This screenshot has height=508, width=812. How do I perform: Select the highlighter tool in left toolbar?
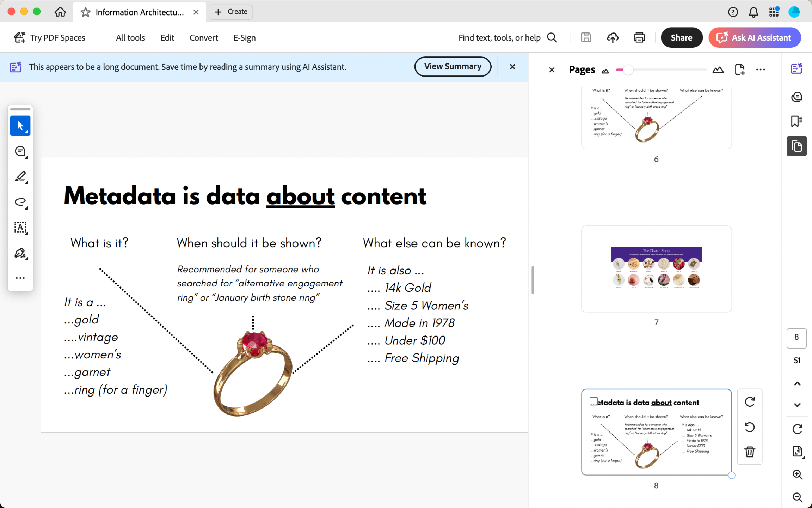tap(20, 176)
